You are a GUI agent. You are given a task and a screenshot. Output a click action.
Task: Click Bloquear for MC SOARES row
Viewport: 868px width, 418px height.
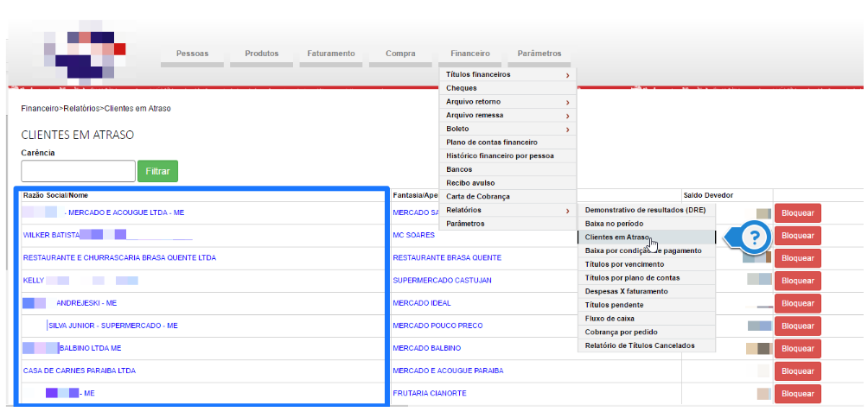point(797,236)
